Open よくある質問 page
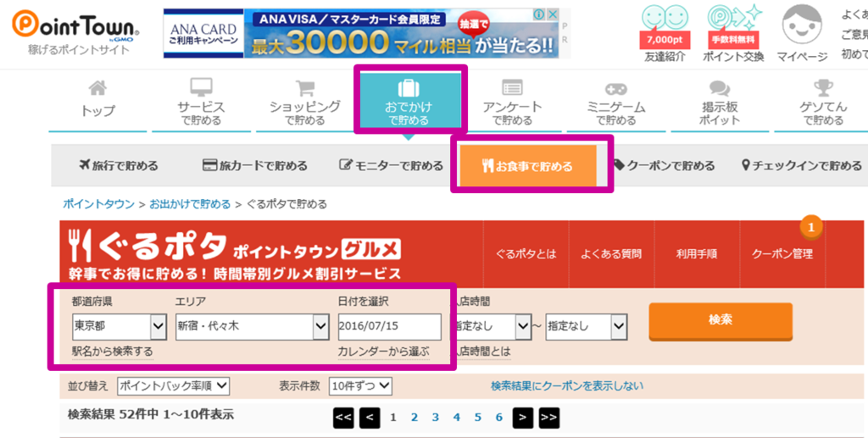Screen dimensions: 868x438 [x=611, y=254]
